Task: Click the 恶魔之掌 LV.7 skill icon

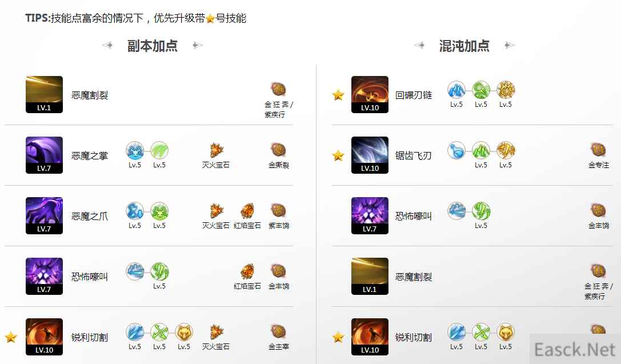Action: (44, 155)
